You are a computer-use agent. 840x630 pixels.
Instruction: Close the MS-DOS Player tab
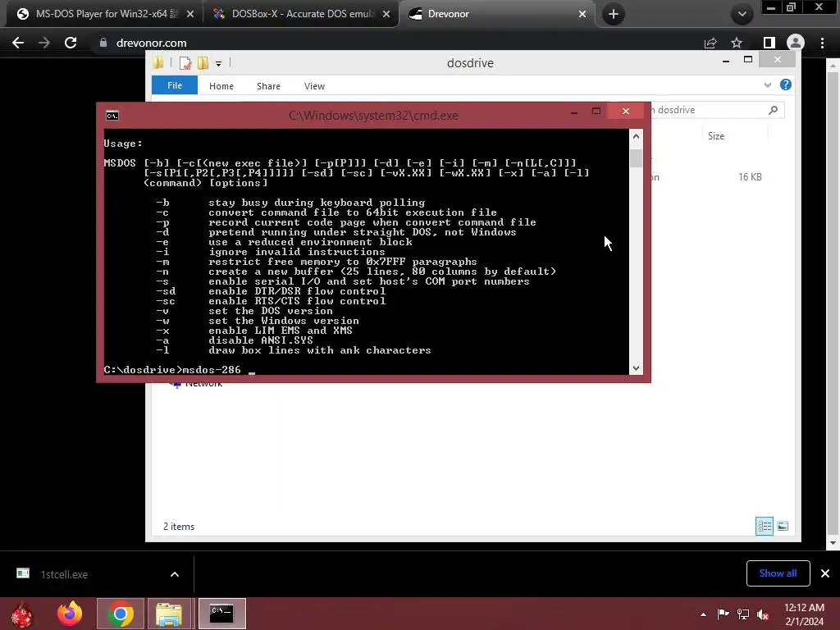tap(189, 15)
